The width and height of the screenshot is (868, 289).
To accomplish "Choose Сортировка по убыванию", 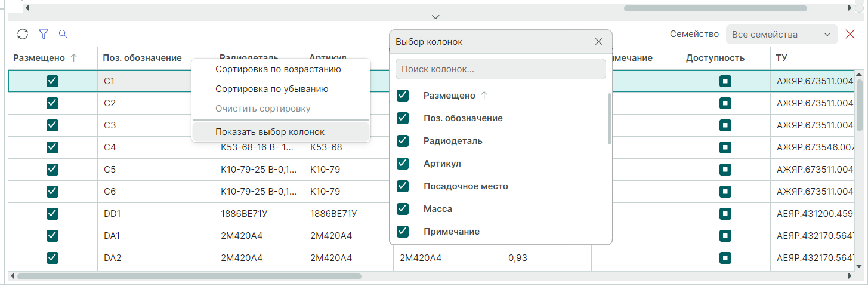I will 271,89.
